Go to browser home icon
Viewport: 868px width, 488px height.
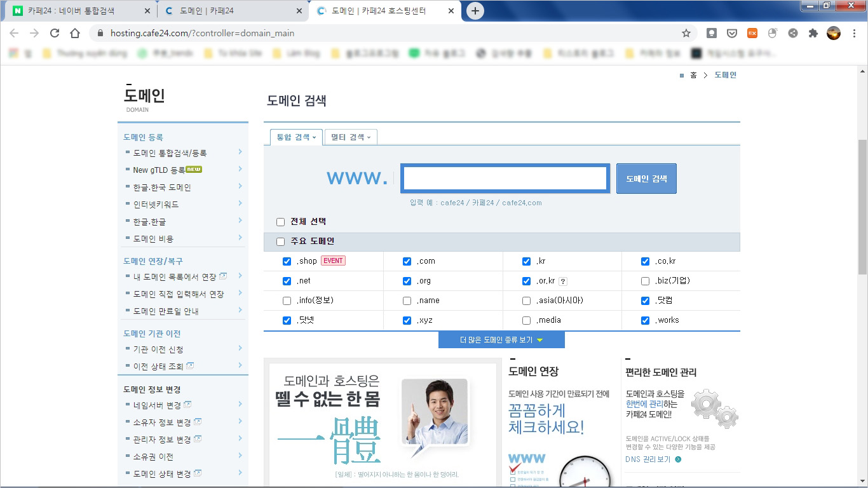[x=75, y=33]
